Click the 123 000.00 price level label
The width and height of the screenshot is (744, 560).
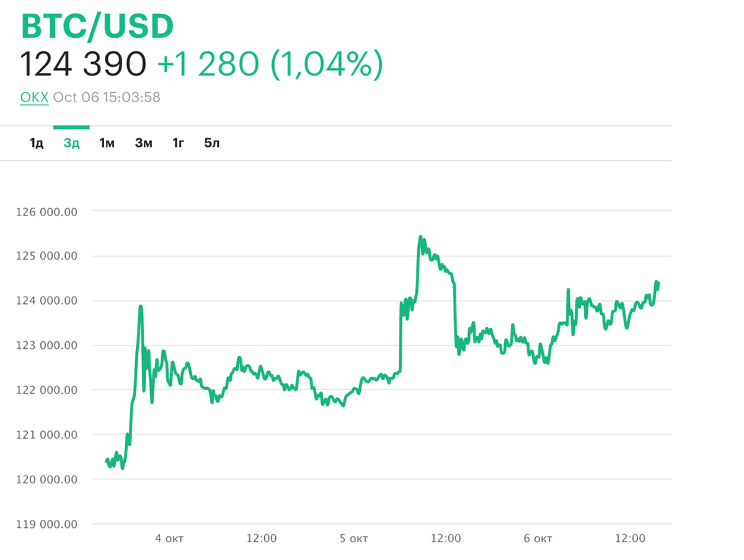48,345
